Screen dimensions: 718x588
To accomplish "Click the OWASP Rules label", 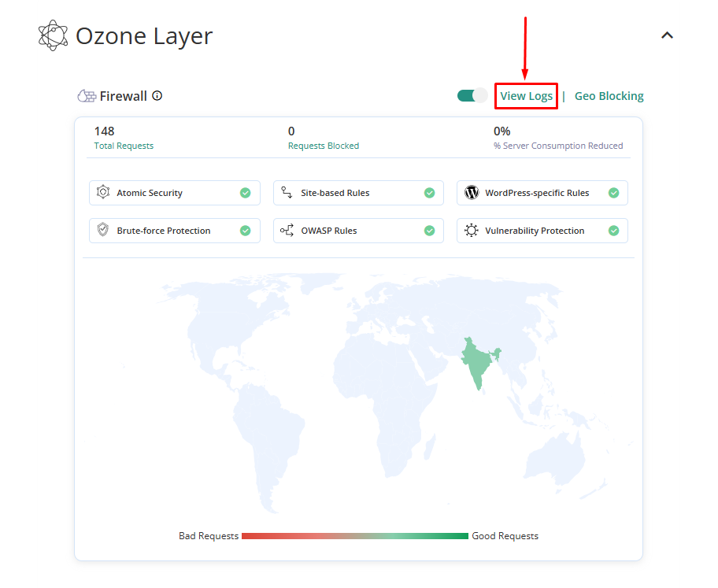I will coord(329,231).
